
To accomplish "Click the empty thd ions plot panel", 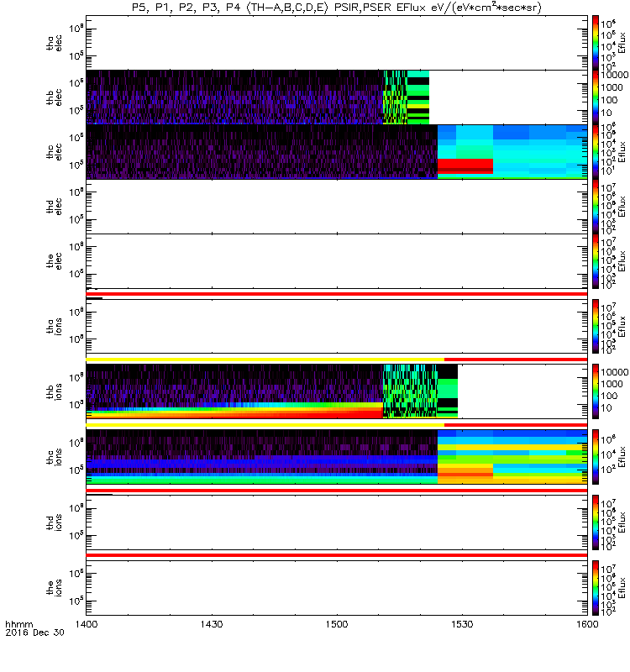I will coord(337,522).
